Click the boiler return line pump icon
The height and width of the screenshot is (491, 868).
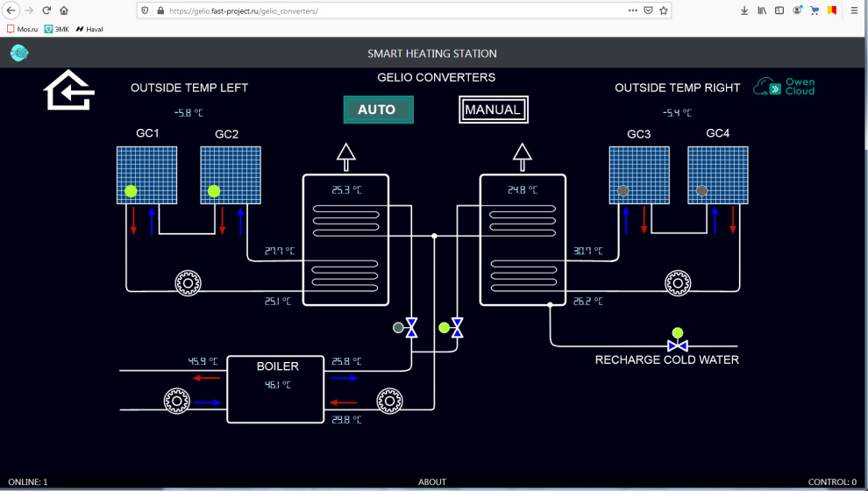click(x=389, y=402)
